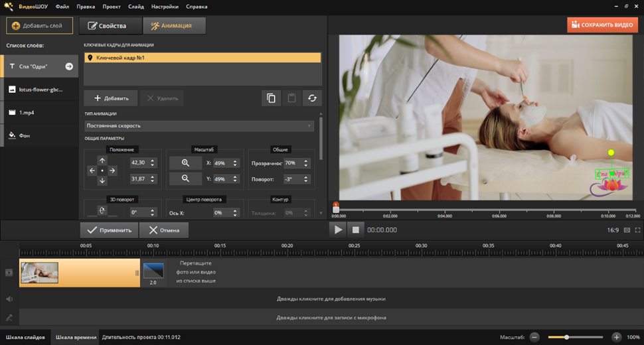Increase timeline scale with plus button
The width and height of the screenshot is (644, 345).
[617, 337]
